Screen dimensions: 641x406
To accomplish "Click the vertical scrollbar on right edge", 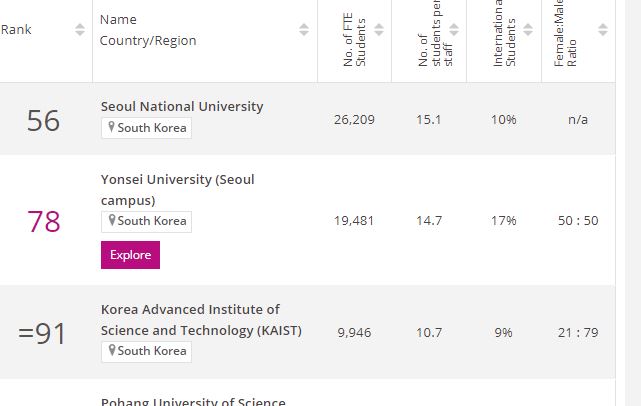I will [x=628, y=200].
